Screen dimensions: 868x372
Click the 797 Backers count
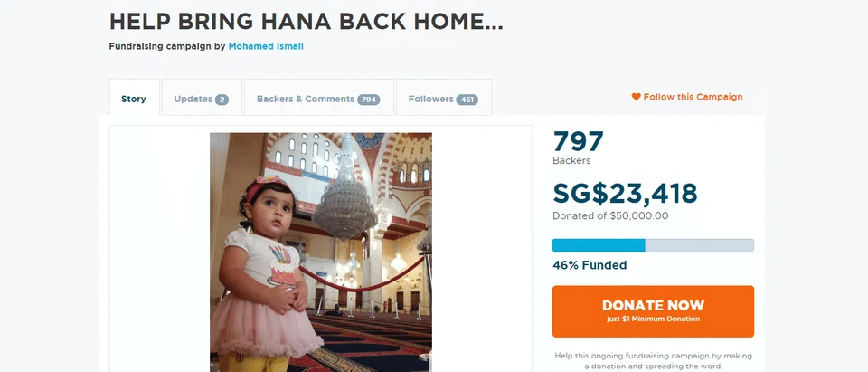click(x=578, y=148)
